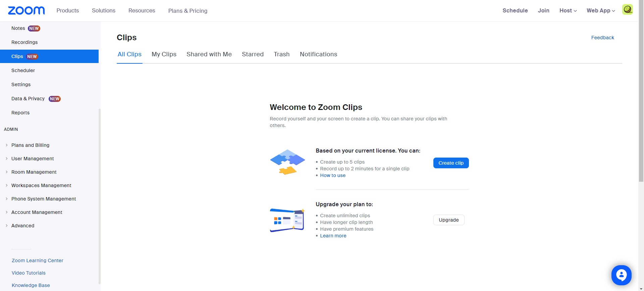
Task: Switch to the Shared with Me tab
Action: click(209, 54)
